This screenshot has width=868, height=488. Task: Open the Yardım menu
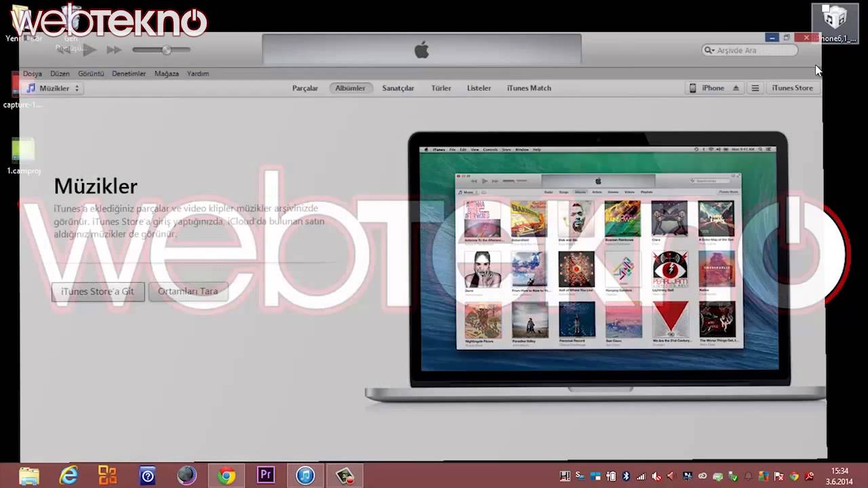coord(198,73)
